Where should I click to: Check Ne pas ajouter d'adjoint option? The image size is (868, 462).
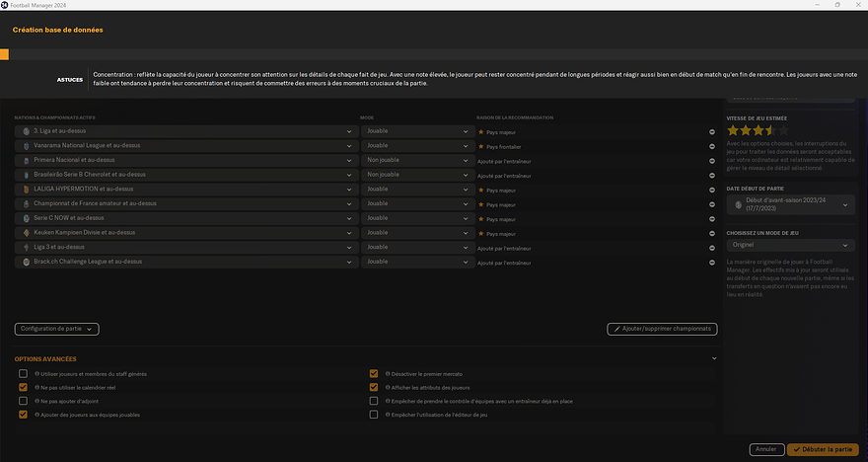coord(23,401)
